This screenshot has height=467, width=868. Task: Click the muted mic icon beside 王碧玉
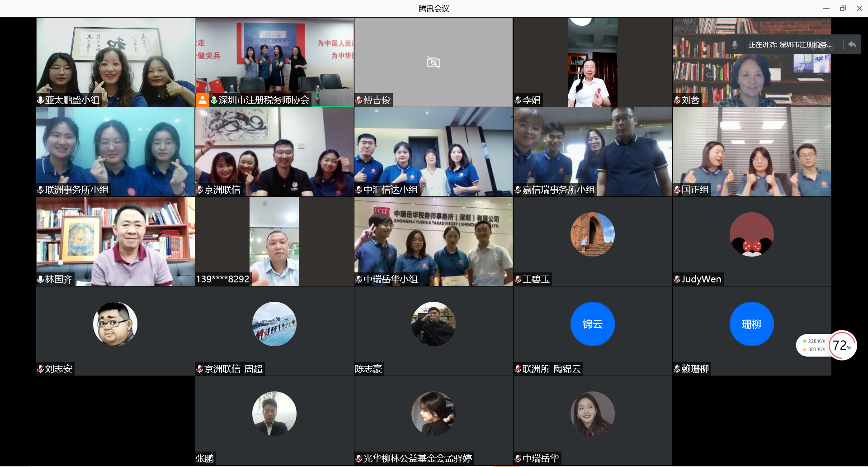coord(518,280)
